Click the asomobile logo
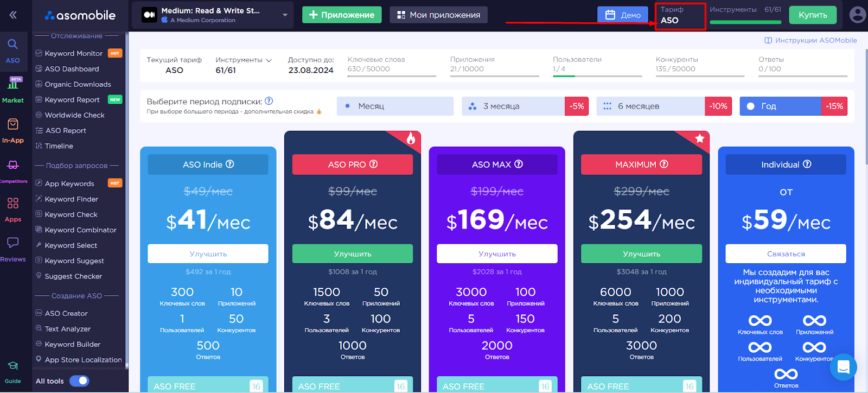This screenshot has width=868, height=393. (80, 15)
